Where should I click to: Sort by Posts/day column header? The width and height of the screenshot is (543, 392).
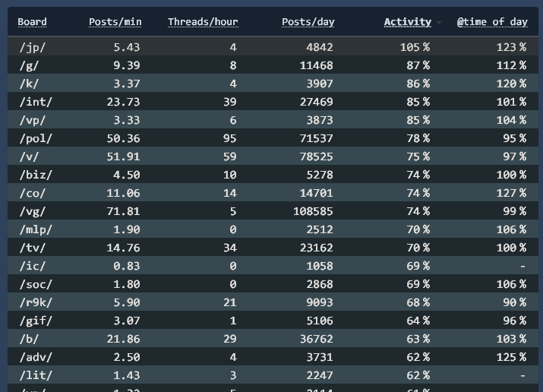pos(308,22)
